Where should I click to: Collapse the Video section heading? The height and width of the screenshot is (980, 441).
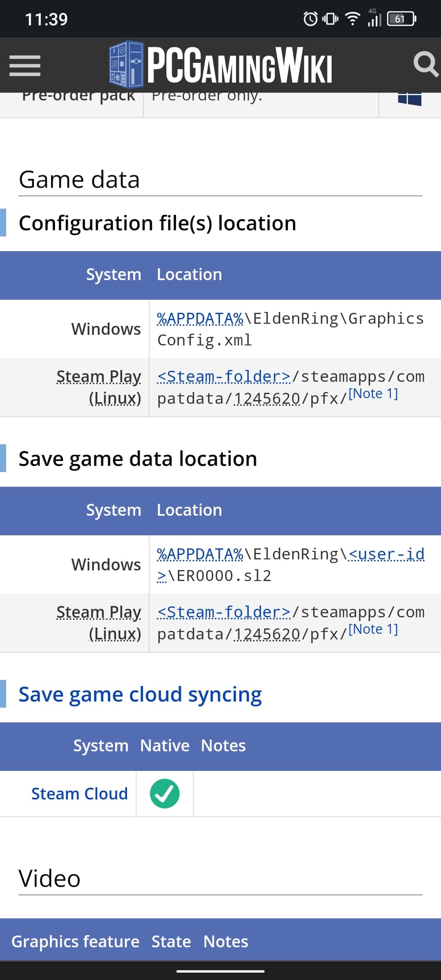[49, 878]
